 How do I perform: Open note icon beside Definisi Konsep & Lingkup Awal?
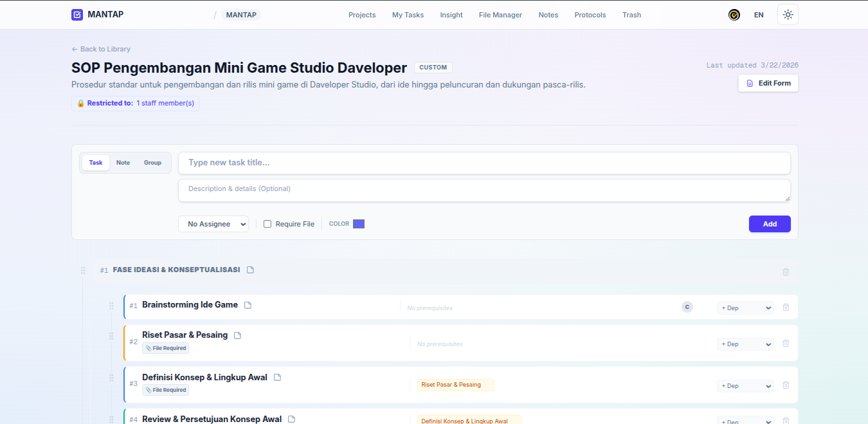(x=277, y=377)
